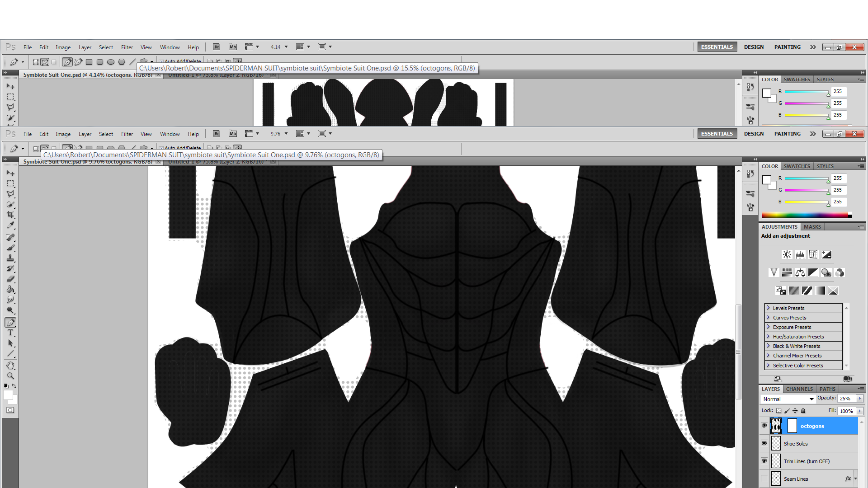Switch to the PATHS tab
868x488 pixels.
pos(827,389)
